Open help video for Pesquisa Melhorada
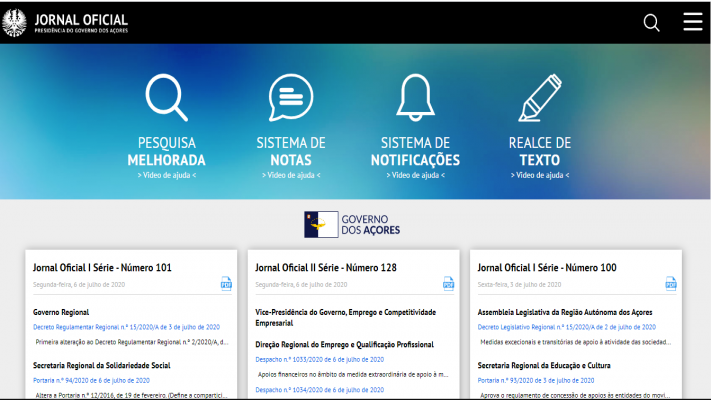Image resolution: width=711 pixels, height=400 pixels. pyautogui.click(x=166, y=175)
